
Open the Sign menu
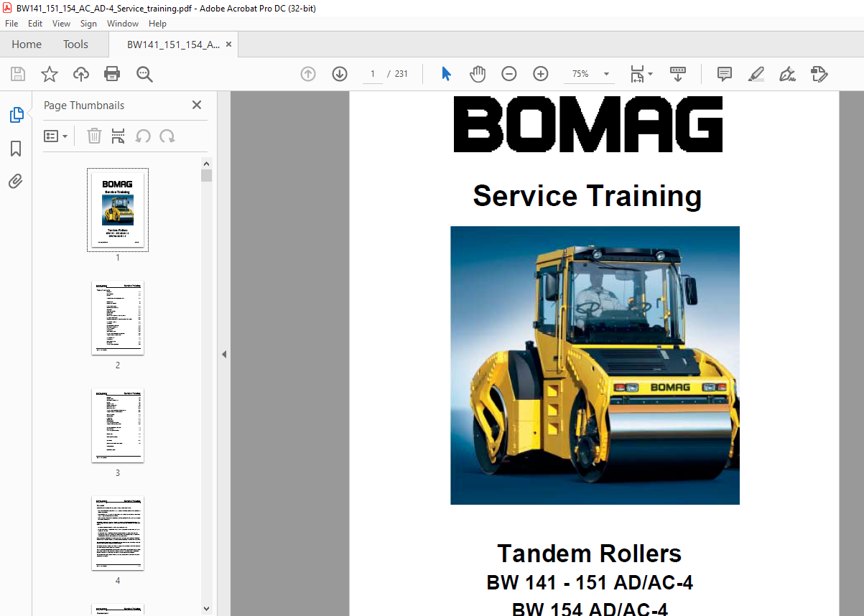tap(88, 24)
